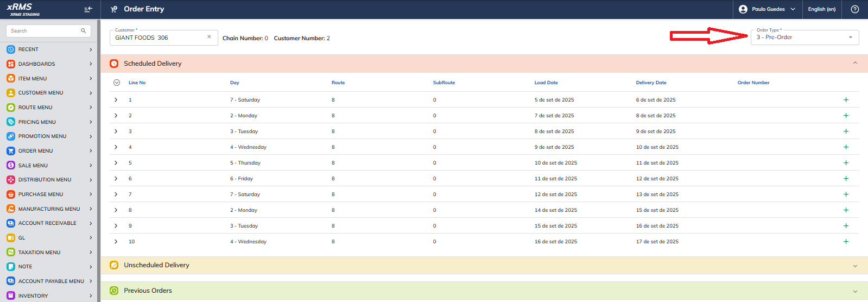This screenshot has width=868, height=302.
Task: Click the ROUTE MENU icon
Action: click(11, 108)
